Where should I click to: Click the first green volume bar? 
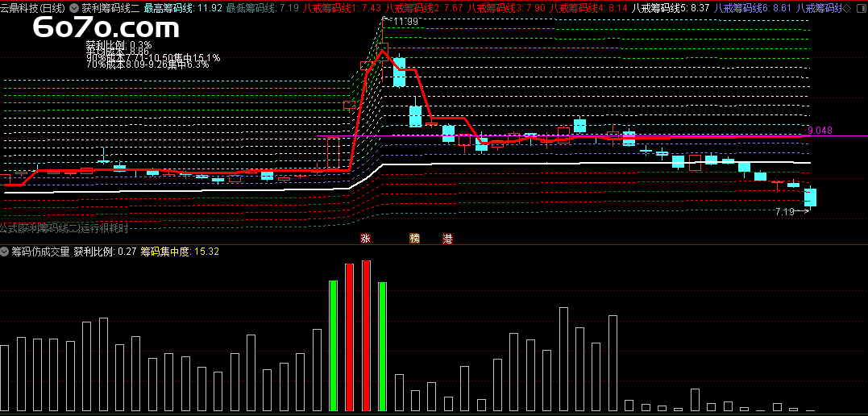[x=333, y=346]
